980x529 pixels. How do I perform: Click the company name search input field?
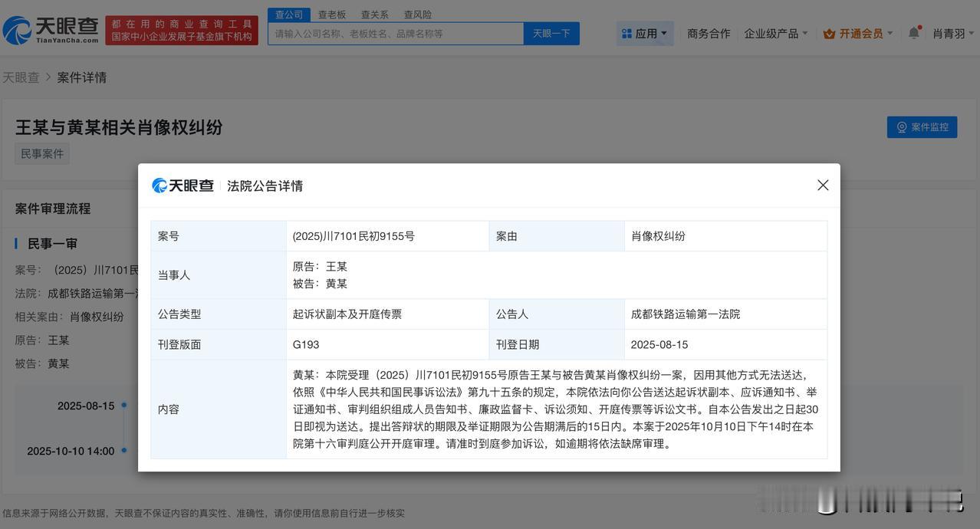click(x=396, y=34)
